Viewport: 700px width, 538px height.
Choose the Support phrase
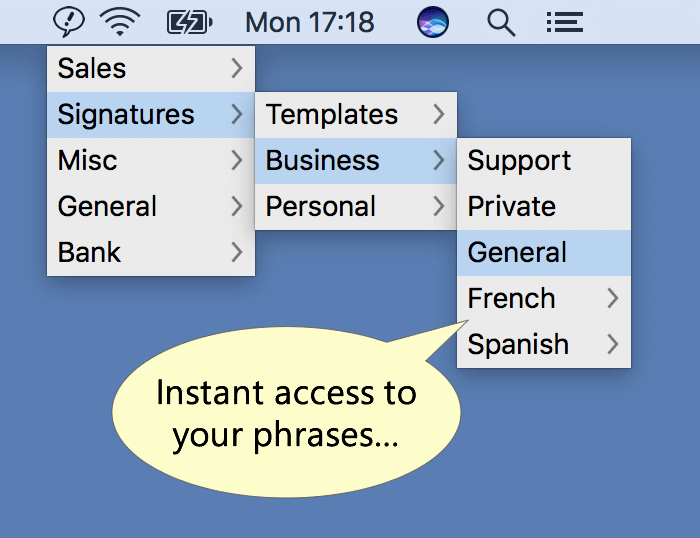pyautogui.click(x=544, y=161)
